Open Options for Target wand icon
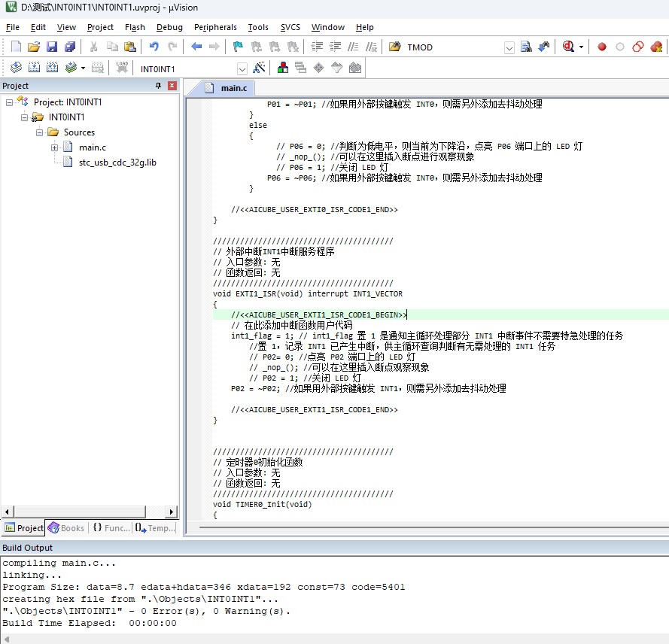The height and width of the screenshot is (644, 669). pyautogui.click(x=259, y=68)
